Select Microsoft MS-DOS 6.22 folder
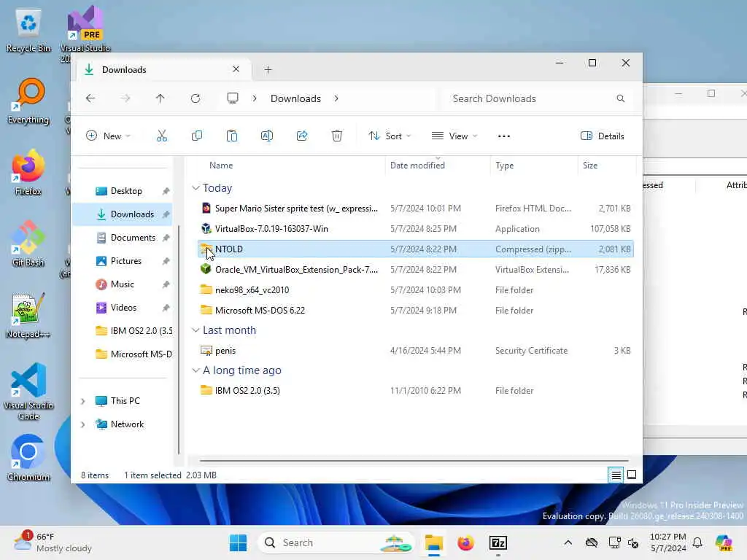747x560 pixels. click(415, 311)
